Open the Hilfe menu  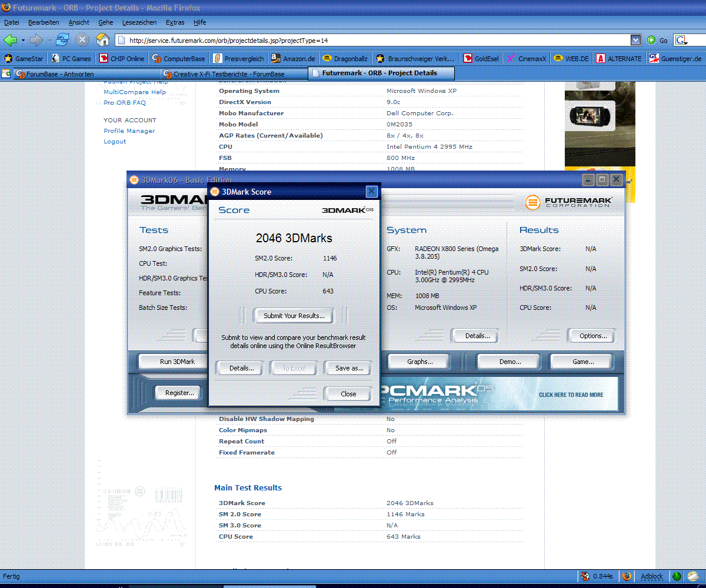click(x=200, y=22)
